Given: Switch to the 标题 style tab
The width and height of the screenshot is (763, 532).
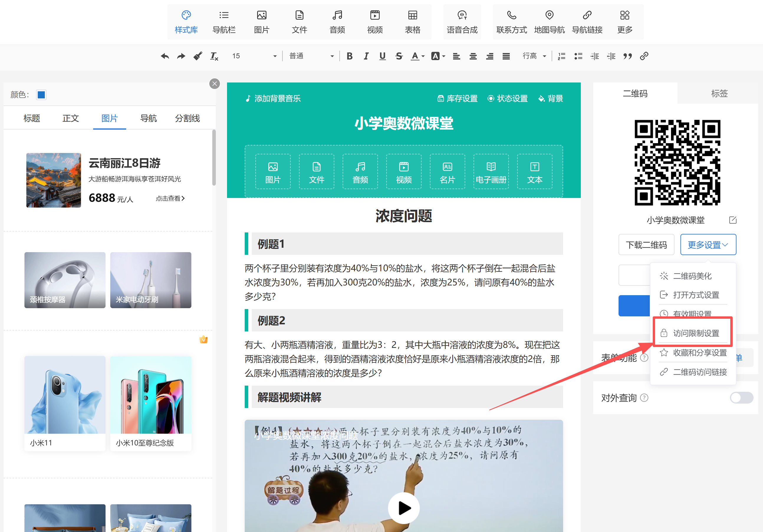Looking at the screenshot, I should coord(32,118).
